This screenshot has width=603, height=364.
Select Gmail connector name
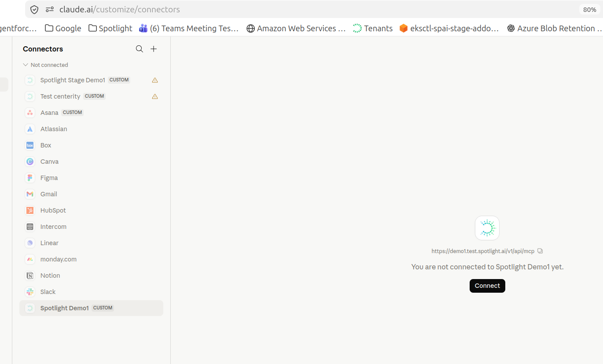[x=49, y=194]
